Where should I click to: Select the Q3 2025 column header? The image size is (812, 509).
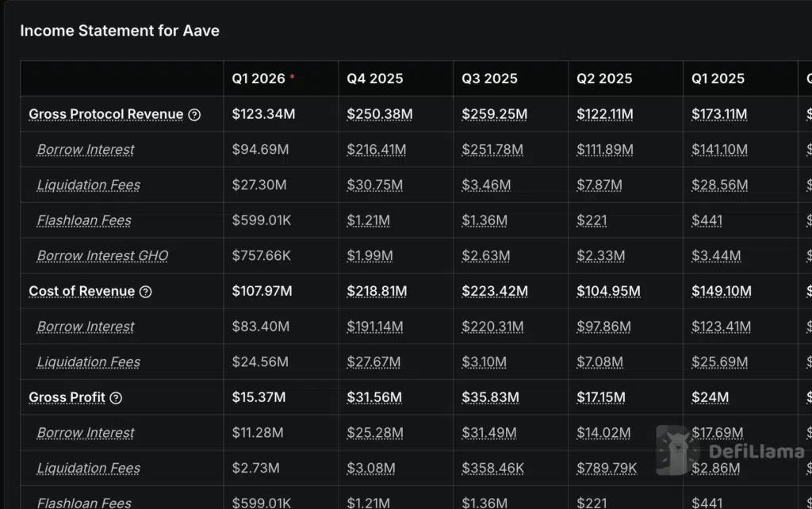[x=489, y=78]
